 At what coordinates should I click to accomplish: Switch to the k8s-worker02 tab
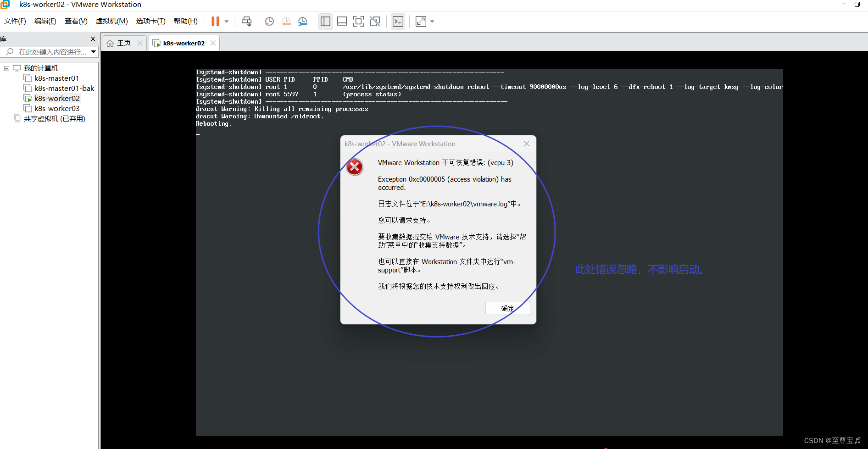(x=184, y=43)
